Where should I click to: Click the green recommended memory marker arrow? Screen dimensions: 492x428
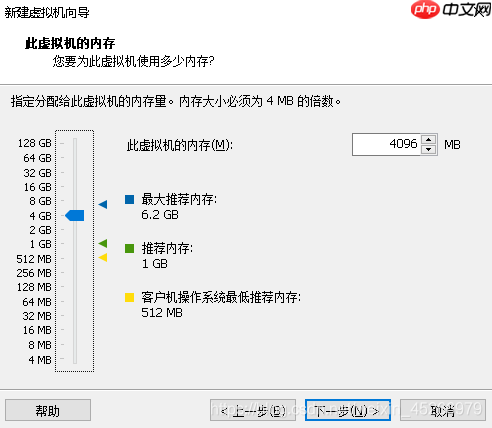click(x=103, y=243)
